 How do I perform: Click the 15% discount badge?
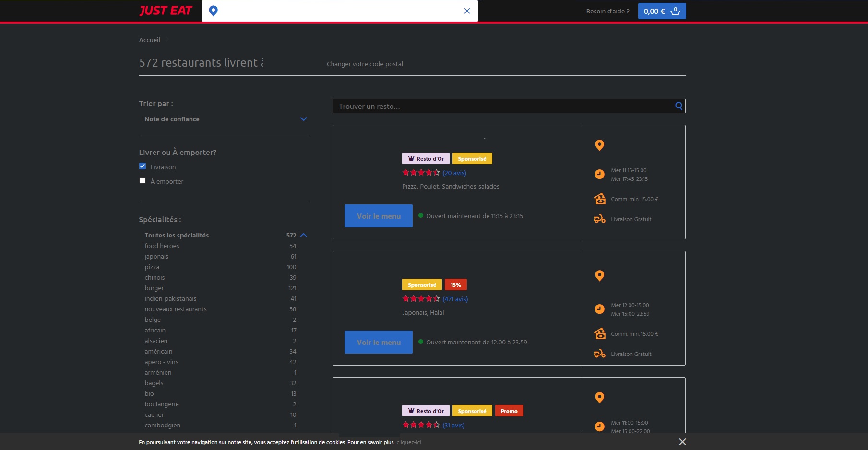pos(456,284)
